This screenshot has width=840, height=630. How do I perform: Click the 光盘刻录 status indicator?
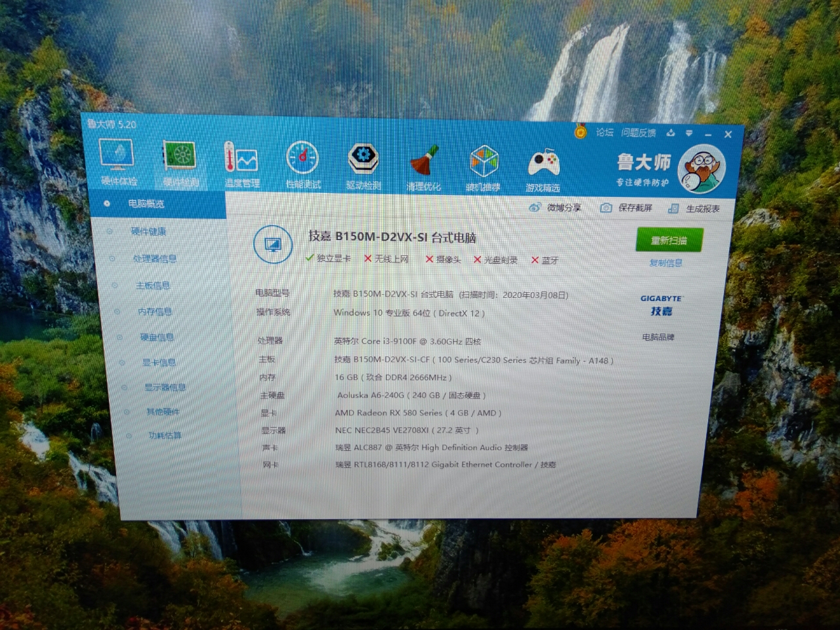495,260
